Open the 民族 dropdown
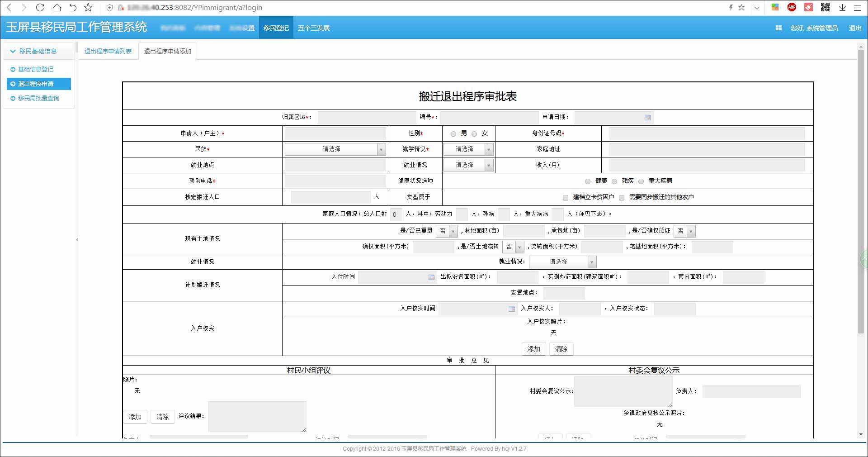 [335, 149]
